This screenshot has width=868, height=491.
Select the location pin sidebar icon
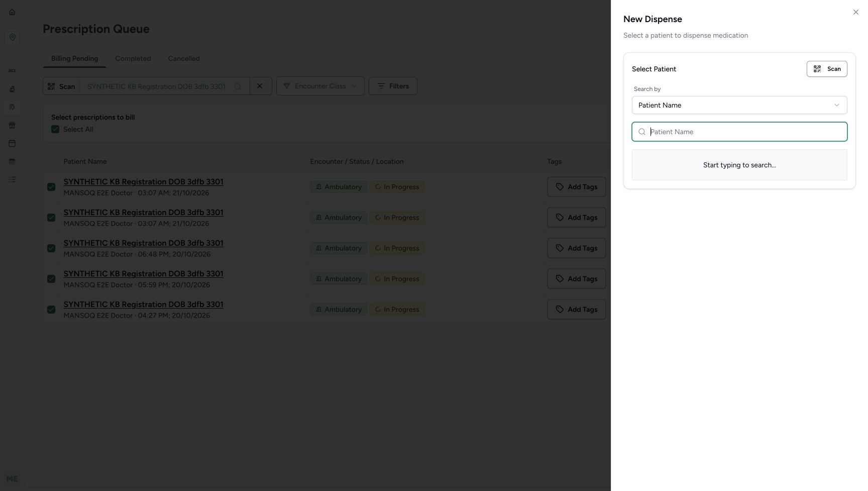pos(12,37)
